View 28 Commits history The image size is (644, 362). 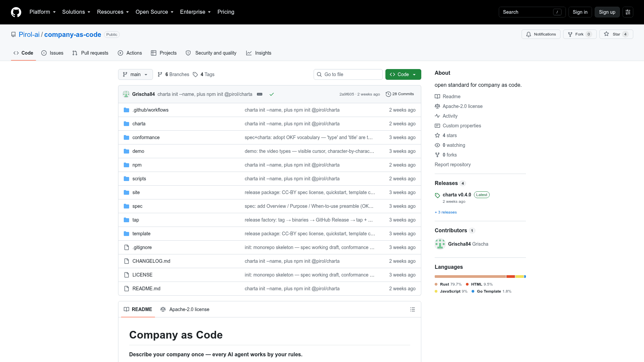pos(400,94)
